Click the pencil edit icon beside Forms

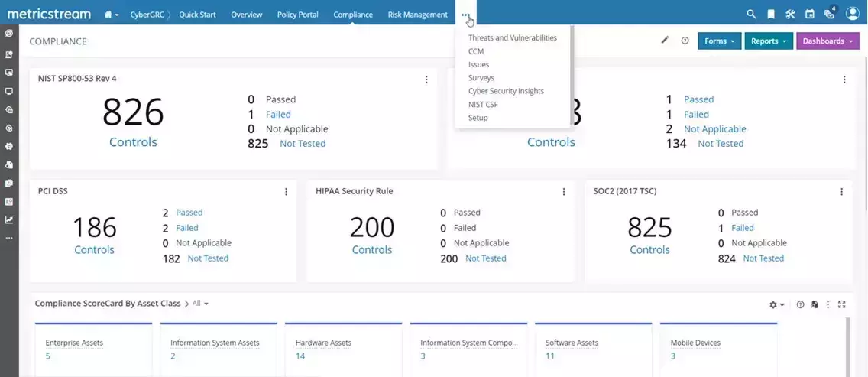pos(665,41)
